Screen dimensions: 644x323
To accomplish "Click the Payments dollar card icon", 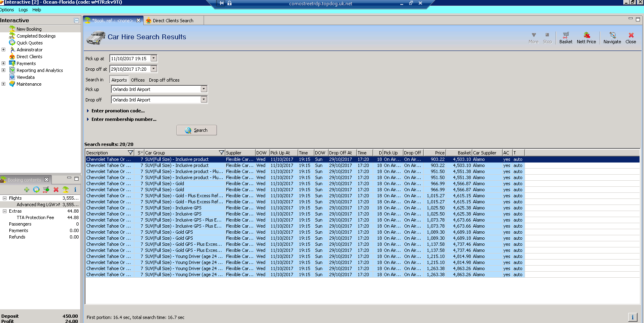I will [12, 63].
